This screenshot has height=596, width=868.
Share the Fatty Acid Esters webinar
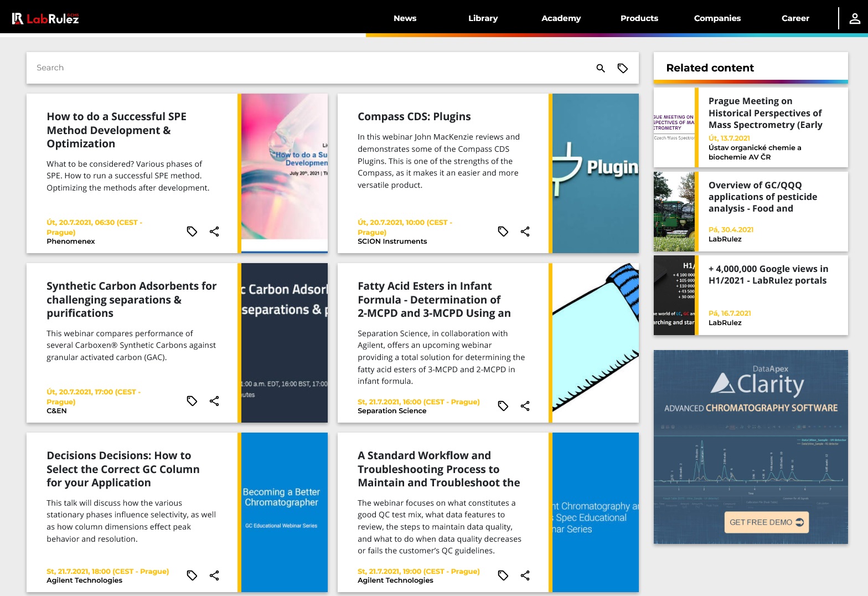click(x=525, y=406)
